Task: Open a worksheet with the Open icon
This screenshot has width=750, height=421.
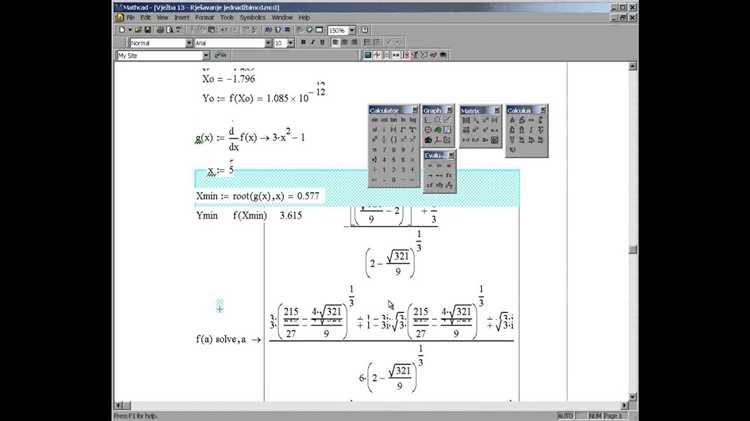Action: (x=138, y=30)
